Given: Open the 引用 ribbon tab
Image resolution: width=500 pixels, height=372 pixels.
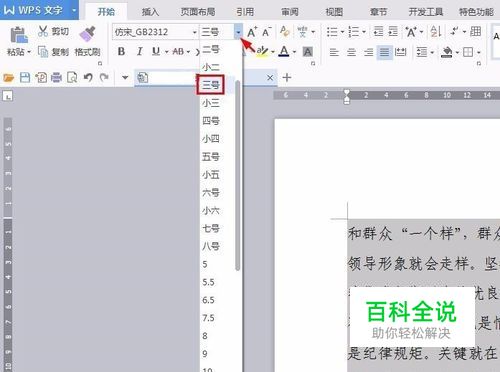Looking at the screenshot, I should 245,12.
